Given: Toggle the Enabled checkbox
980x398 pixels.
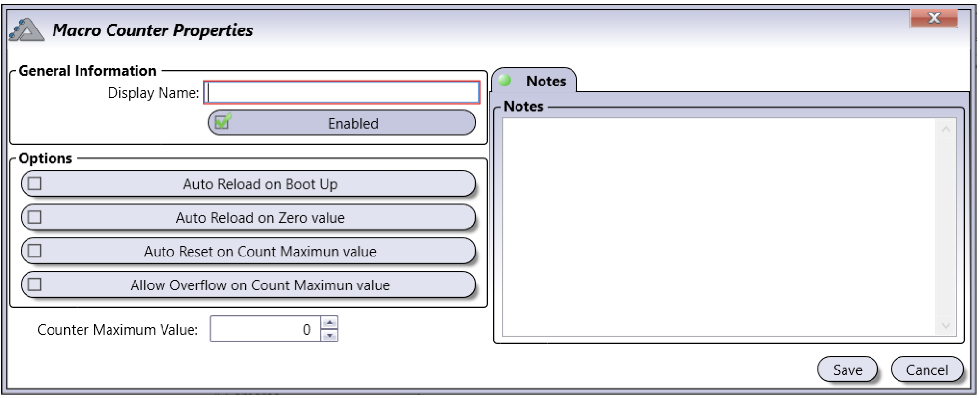Looking at the screenshot, I should 222,121.
